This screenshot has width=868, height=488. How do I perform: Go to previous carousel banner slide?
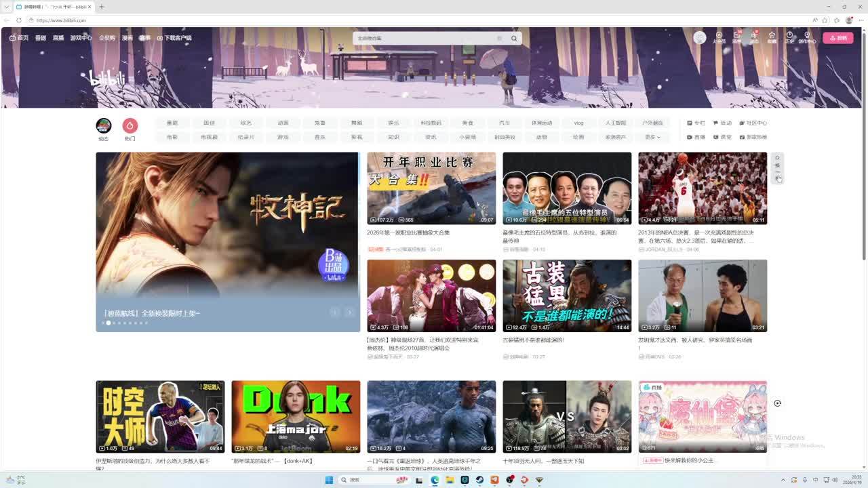(x=334, y=312)
